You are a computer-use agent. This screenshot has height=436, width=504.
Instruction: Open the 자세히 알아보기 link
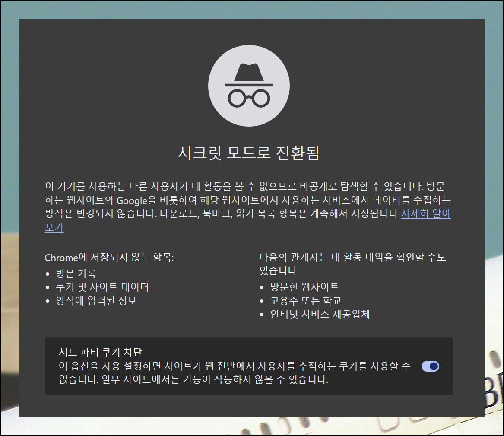pyautogui.click(x=425, y=214)
